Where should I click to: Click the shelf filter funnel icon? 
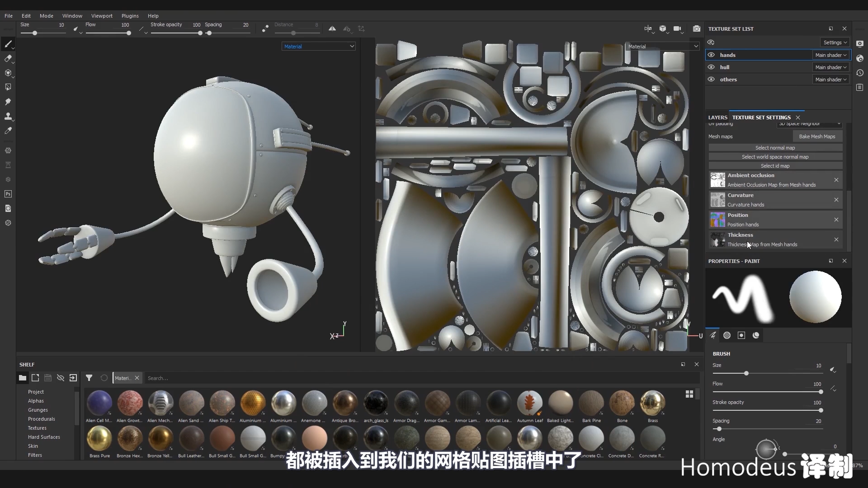89,378
